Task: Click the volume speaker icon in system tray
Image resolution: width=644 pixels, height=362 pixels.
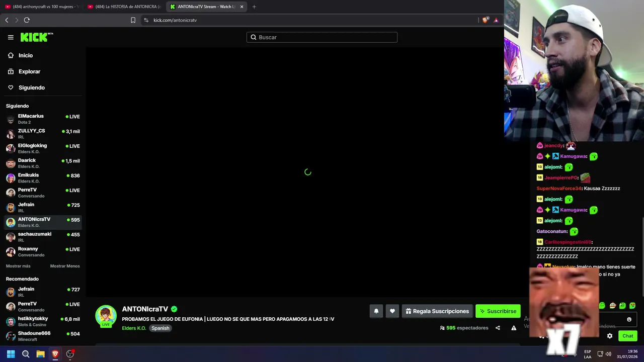Action: 608,354
